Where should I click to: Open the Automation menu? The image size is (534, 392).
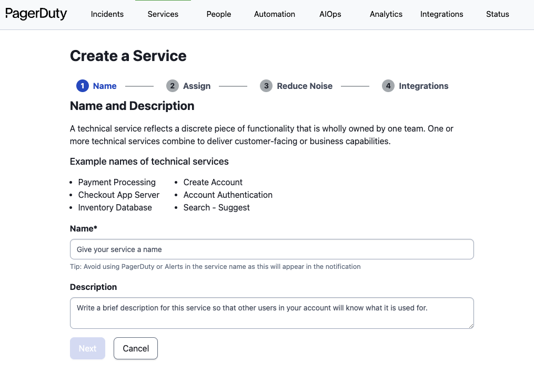click(275, 14)
